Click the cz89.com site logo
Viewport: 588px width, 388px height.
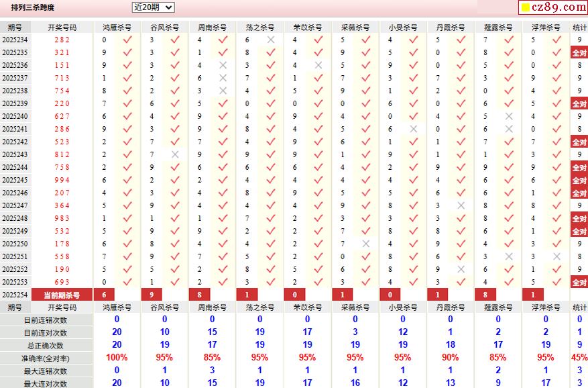coord(554,7)
